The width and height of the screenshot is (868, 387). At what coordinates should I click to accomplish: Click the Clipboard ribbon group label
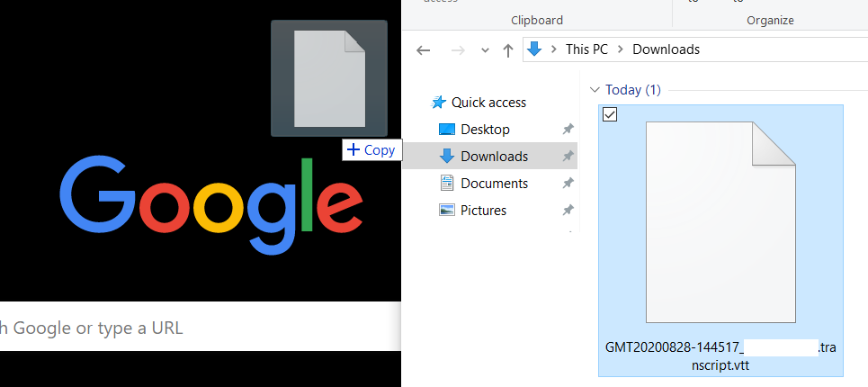[537, 21]
